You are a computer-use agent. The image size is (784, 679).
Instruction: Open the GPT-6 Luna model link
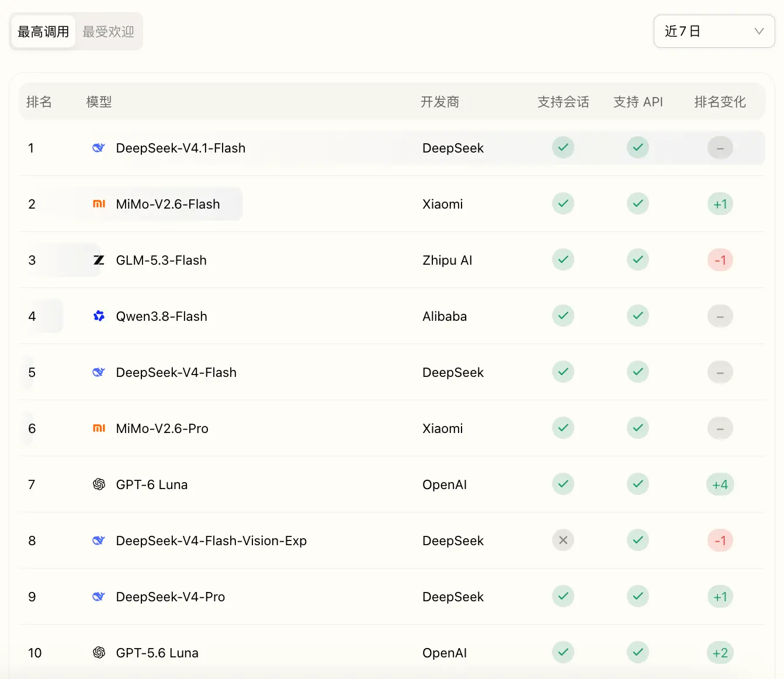(x=152, y=484)
